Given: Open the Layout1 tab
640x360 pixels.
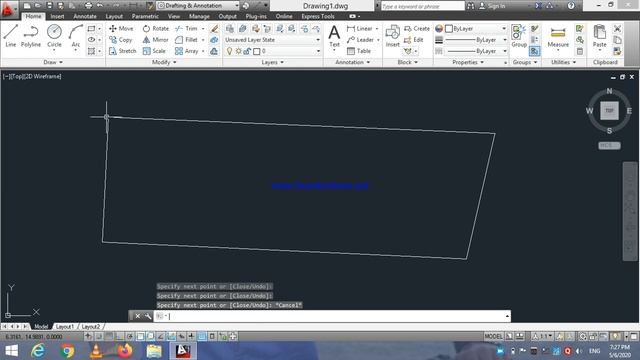Looking at the screenshot, I should 64,327.
